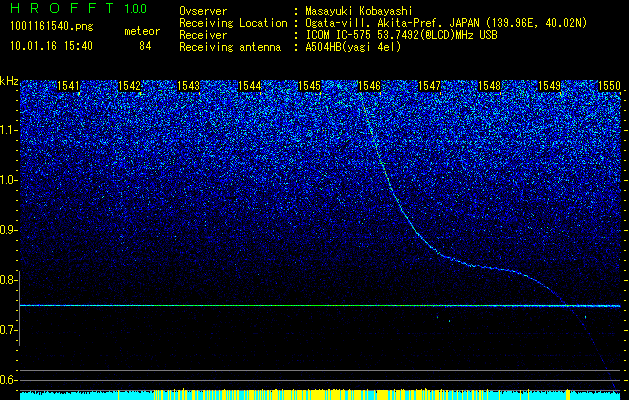Click the 0.9 frequency axis label
Image resolution: width=629 pixels, height=400 pixels.
click(x=8, y=230)
